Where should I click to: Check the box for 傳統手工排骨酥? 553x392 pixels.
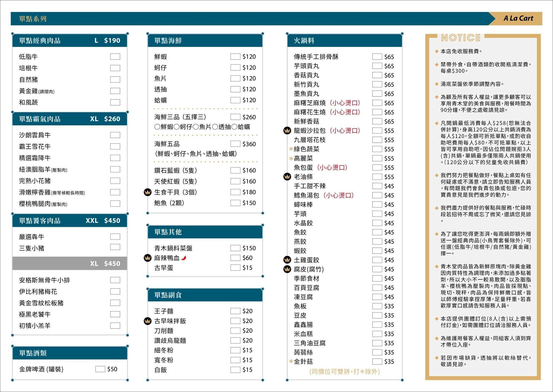377,57
